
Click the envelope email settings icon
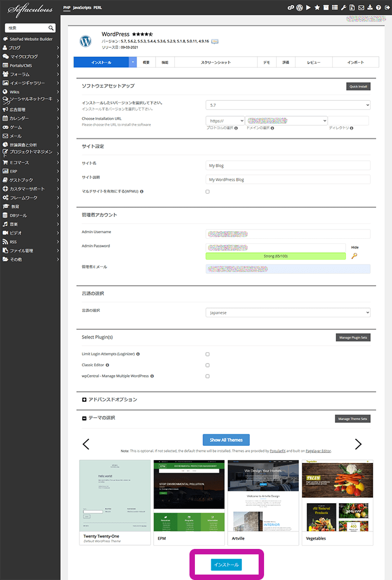point(360,8)
